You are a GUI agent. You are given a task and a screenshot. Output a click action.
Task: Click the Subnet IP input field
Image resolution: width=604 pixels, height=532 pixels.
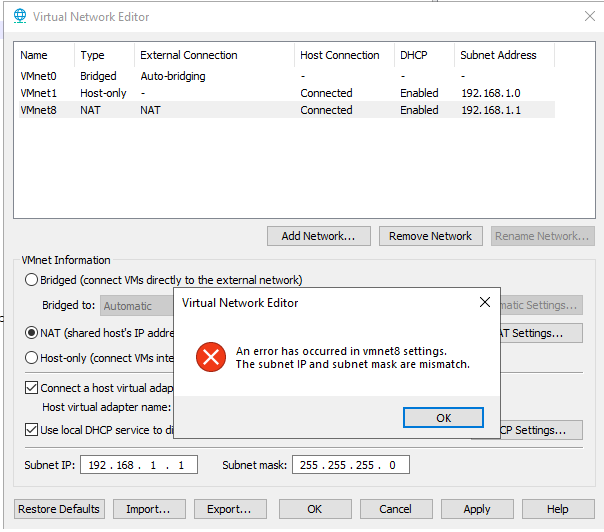coord(141,465)
